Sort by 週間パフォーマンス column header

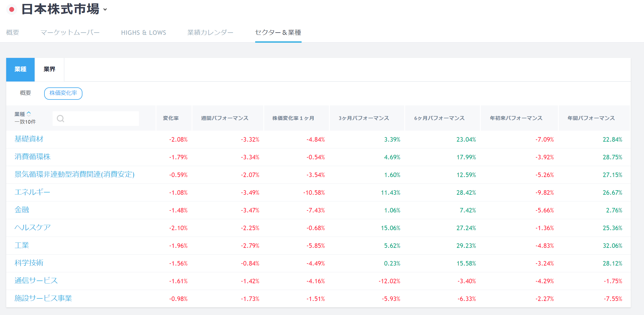(225, 118)
